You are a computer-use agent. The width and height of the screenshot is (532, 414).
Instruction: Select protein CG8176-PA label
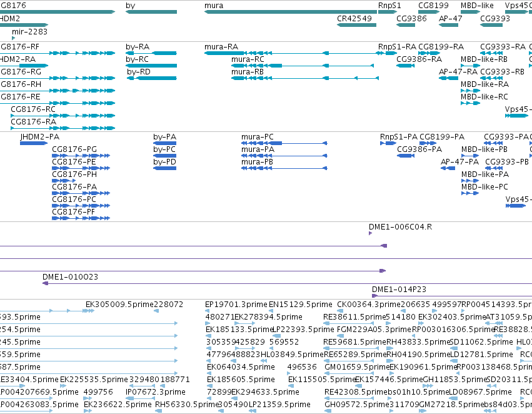pyautogui.click(x=74, y=188)
